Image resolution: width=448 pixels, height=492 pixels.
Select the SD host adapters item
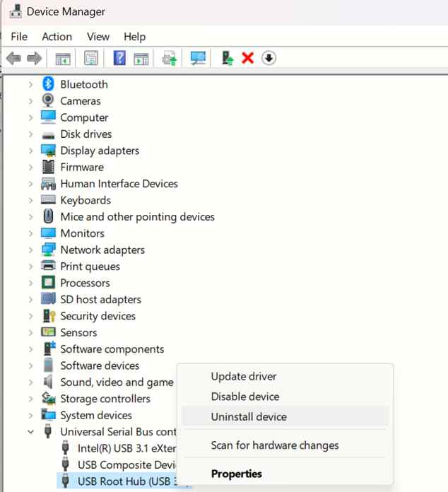pos(100,300)
